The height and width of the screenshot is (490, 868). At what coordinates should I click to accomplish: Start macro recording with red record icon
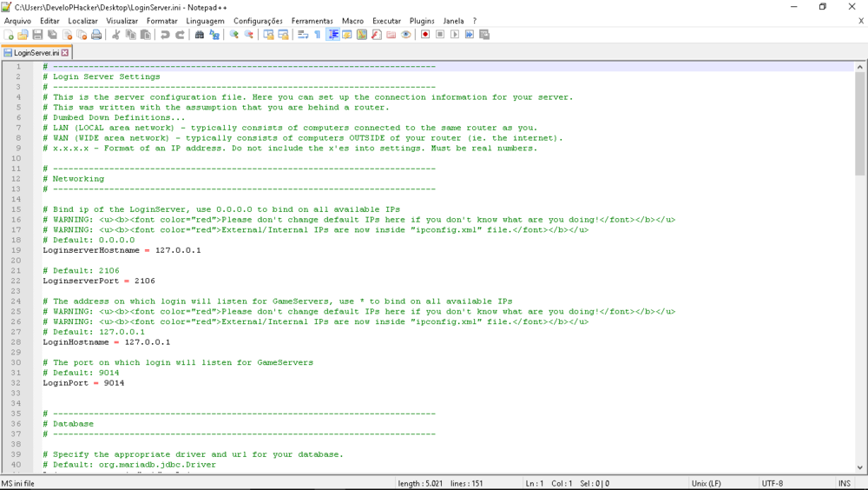point(425,35)
